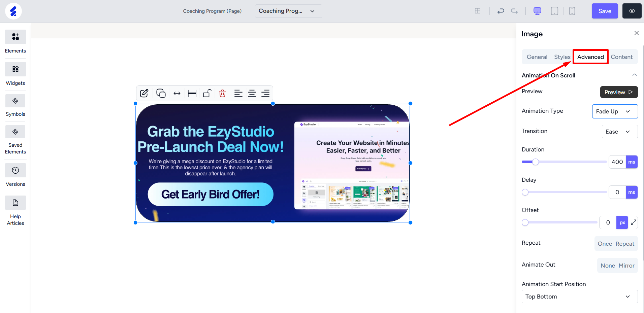Click the EzyStudio logo at the top left
This screenshot has width=644, height=313.
[13, 11]
